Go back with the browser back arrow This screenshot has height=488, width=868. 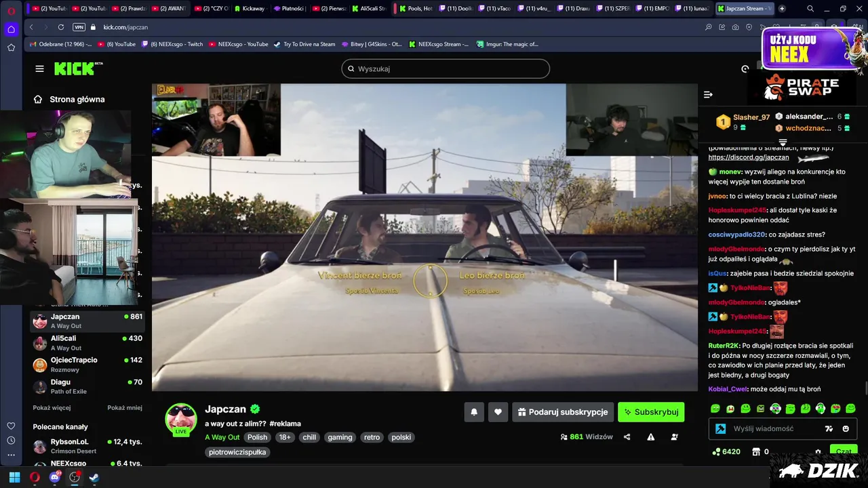point(31,27)
